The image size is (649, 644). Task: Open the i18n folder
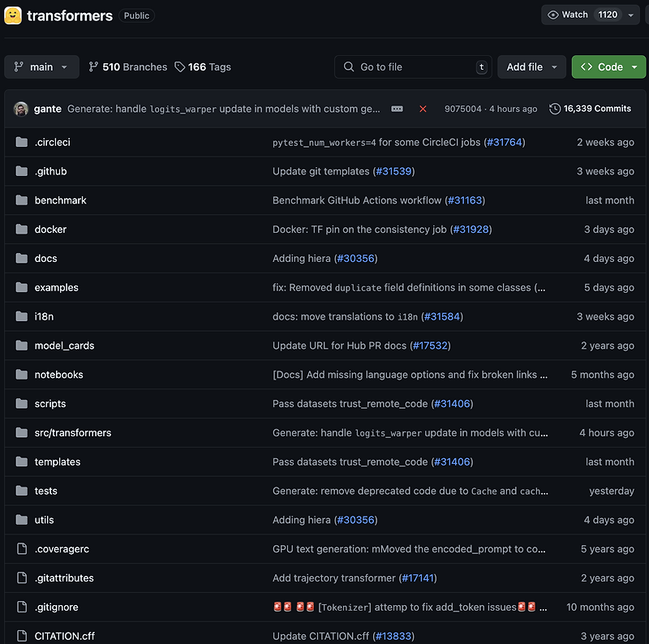(44, 316)
